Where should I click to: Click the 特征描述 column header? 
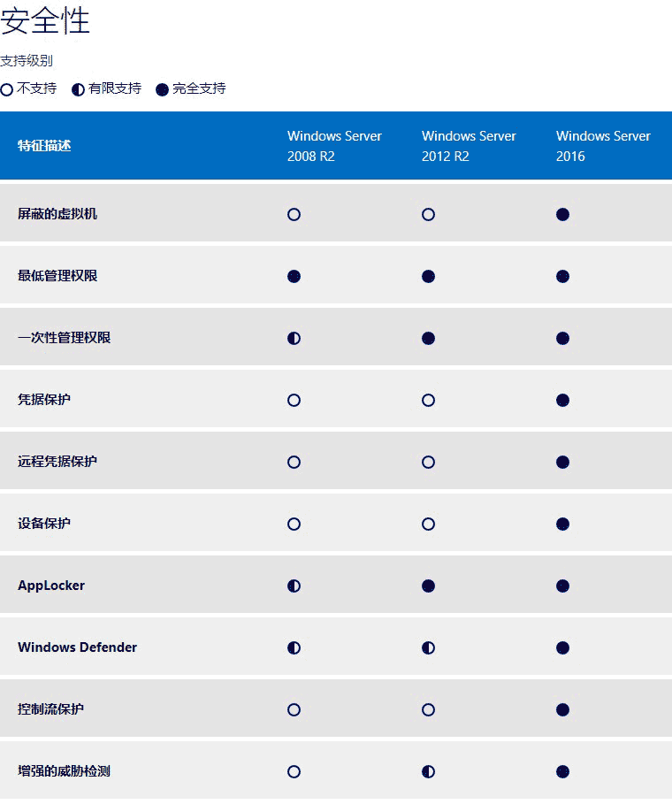click(x=44, y=146)
